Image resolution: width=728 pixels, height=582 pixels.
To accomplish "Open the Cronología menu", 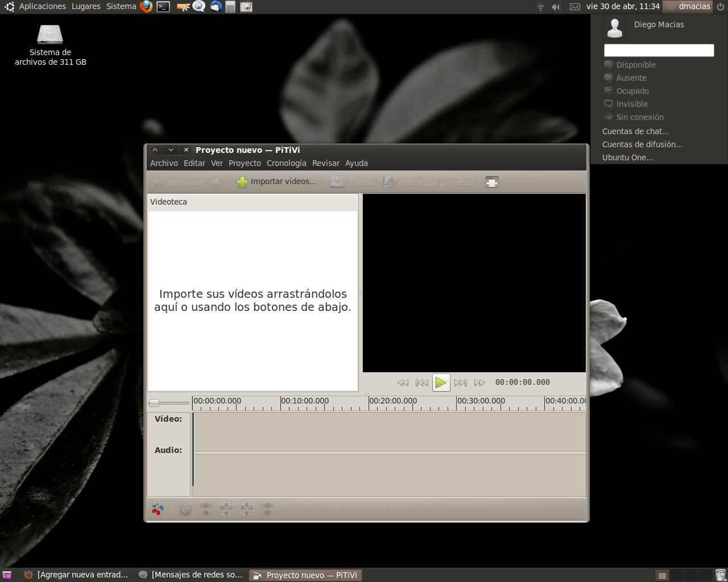I will tap(286, 163).
